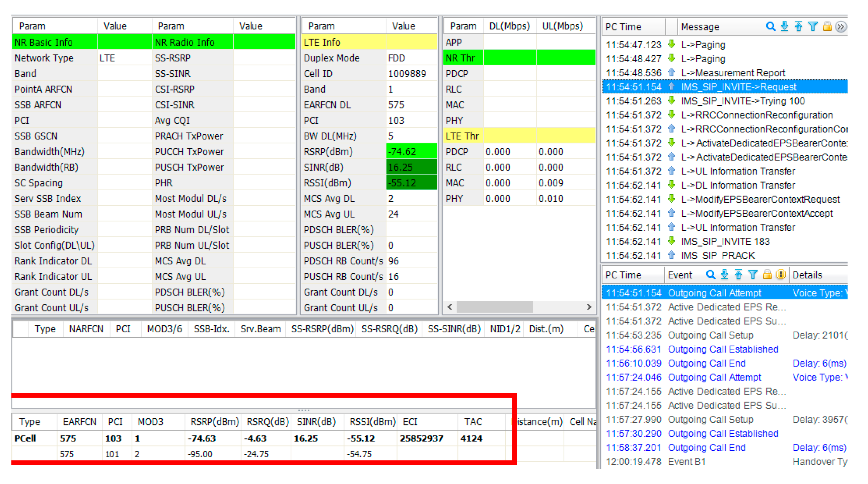Click the Outgoing Call End event at 11:58:37

click(x=707, y=447)
